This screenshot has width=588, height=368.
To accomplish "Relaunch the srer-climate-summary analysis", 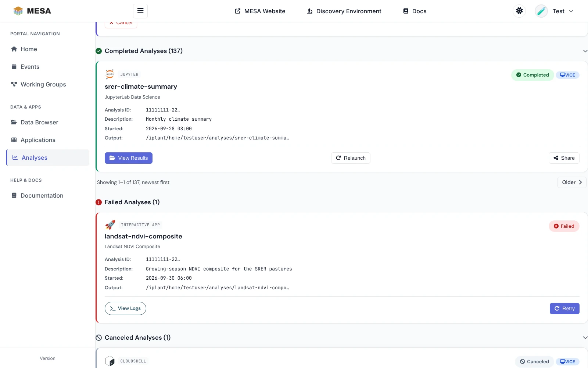I will click(x=351, y=158).
